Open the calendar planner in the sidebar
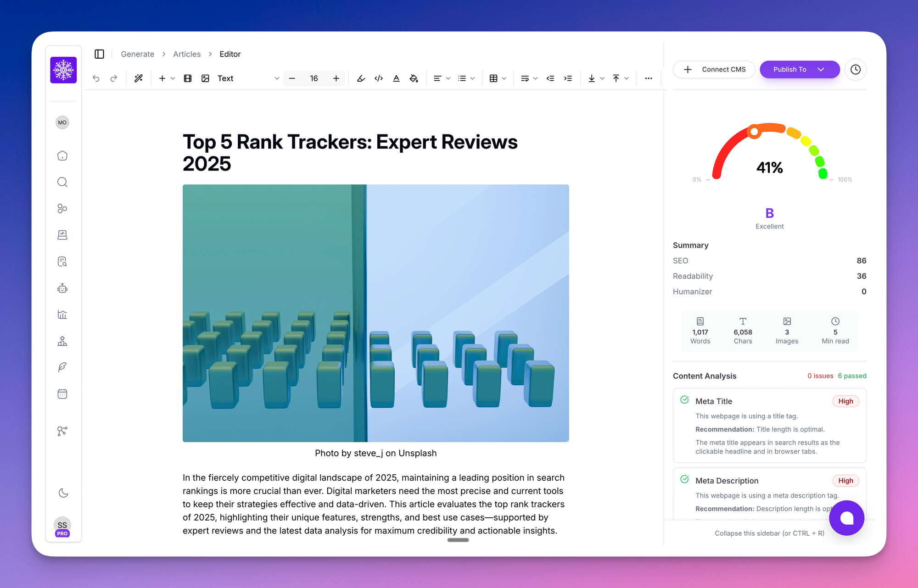Viewport: 918px width, 588px height. coord(62,394)
